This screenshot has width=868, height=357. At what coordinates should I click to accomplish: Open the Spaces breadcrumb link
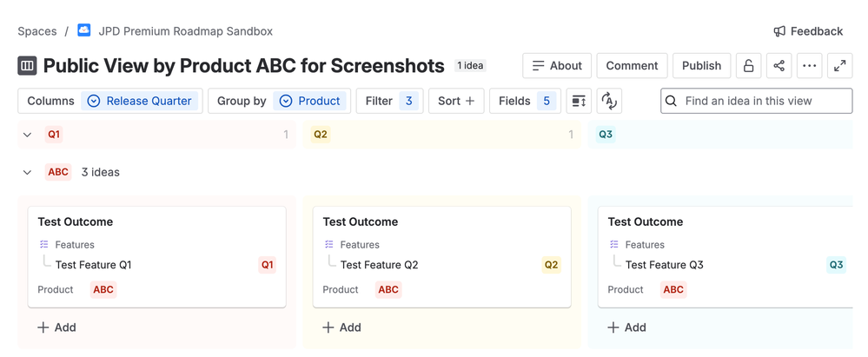(x=37, y=31)
